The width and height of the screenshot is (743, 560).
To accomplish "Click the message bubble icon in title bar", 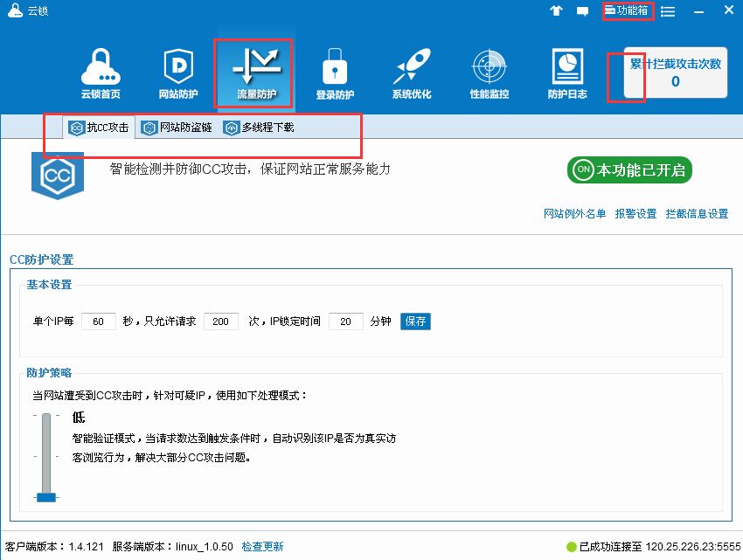I will pos(582,11).
